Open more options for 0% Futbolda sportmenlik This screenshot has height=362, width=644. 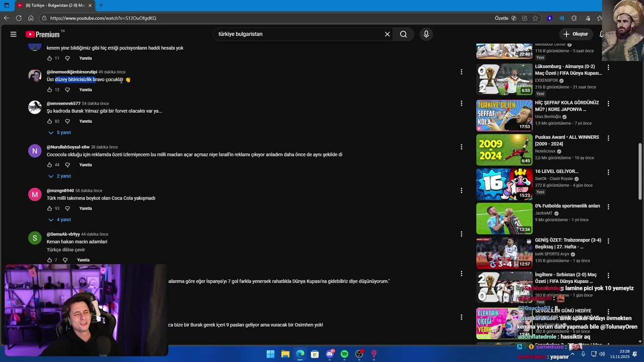coord(608,207)
